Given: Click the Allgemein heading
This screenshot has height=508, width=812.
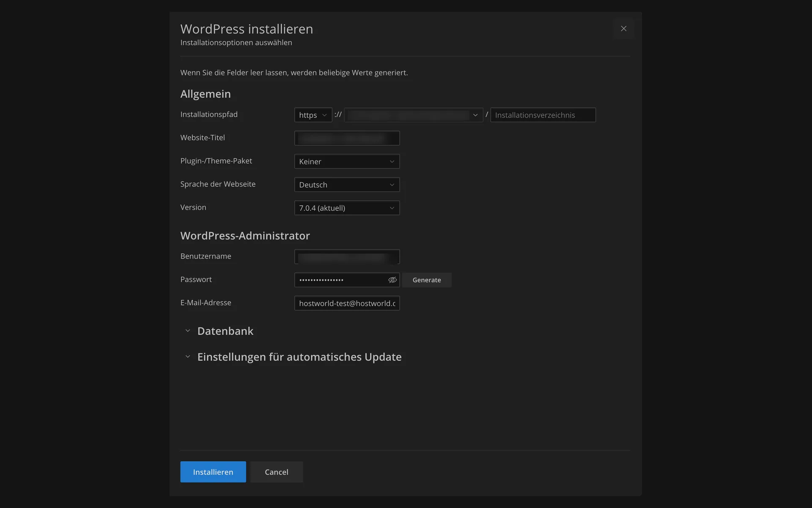Looking at the screenshot, I should point(206,94).
